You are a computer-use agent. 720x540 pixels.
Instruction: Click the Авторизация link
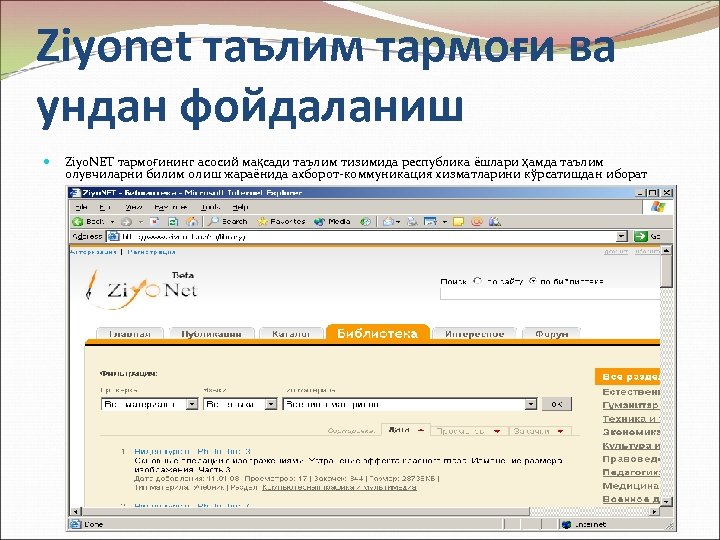tap(93, 252)
